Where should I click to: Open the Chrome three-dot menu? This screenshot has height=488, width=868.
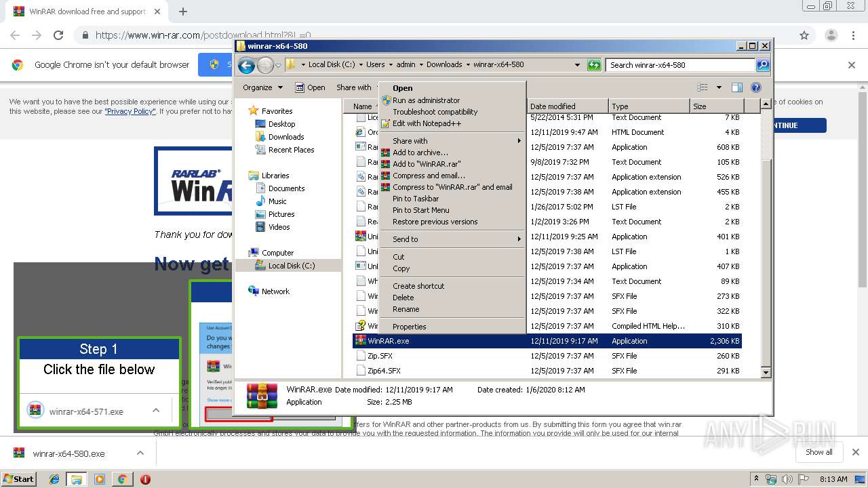point(854,35)
